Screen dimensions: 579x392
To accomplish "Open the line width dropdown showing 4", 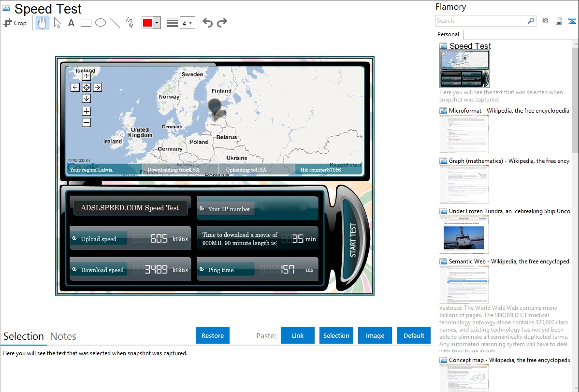I will pyautogui.click(x=187, y=23).
